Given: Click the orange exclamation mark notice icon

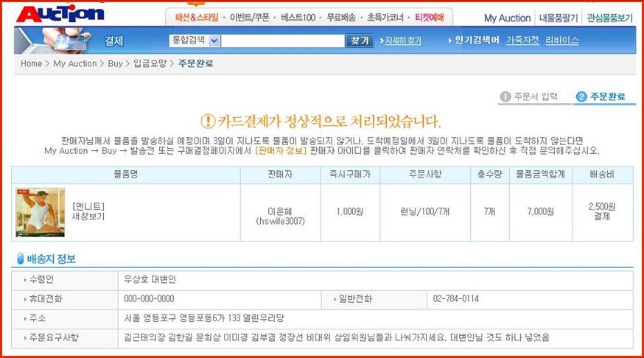Looking at the screenshot, I should (208, 122).
